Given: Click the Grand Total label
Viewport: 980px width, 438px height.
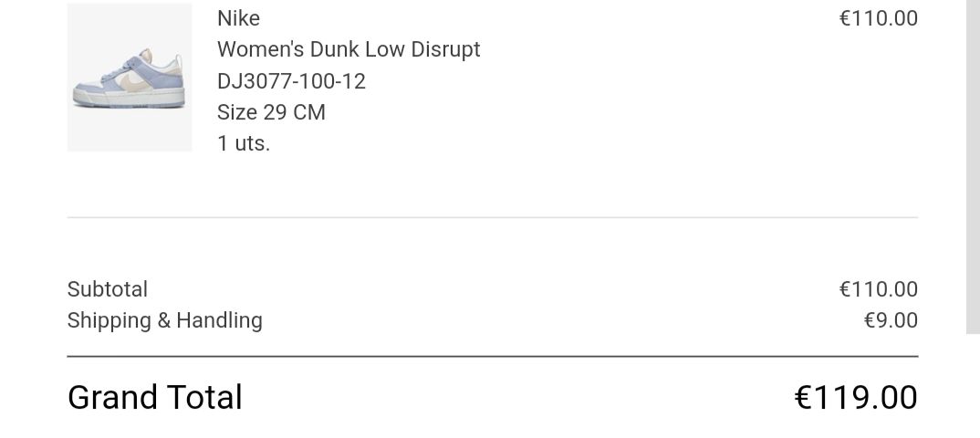Looking at the screenshot, I should 155,398.
